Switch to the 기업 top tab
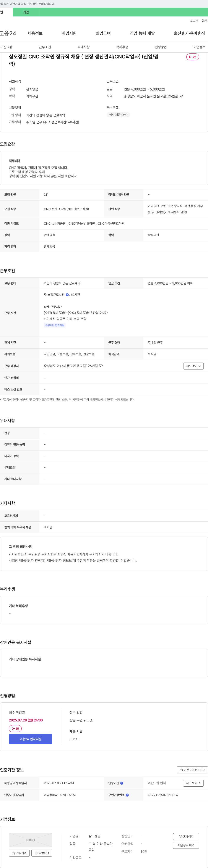 [26, 12]
